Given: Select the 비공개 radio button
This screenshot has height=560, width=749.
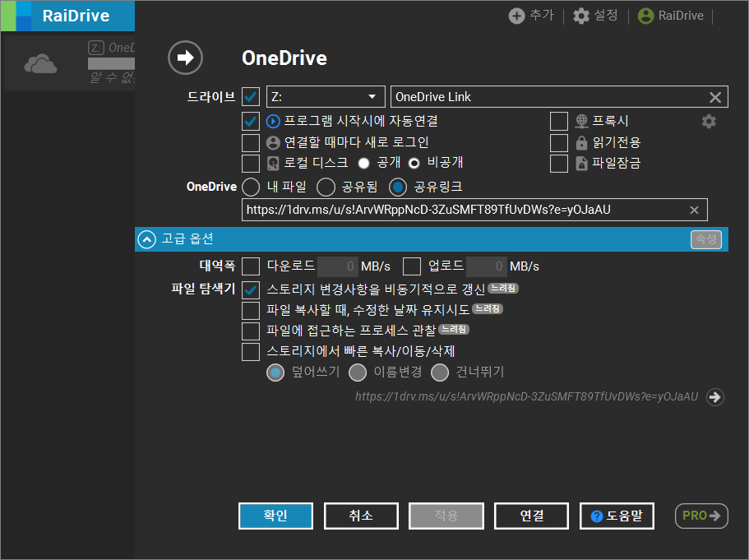Looking at the screenshot, I should [x=414, y=164].
